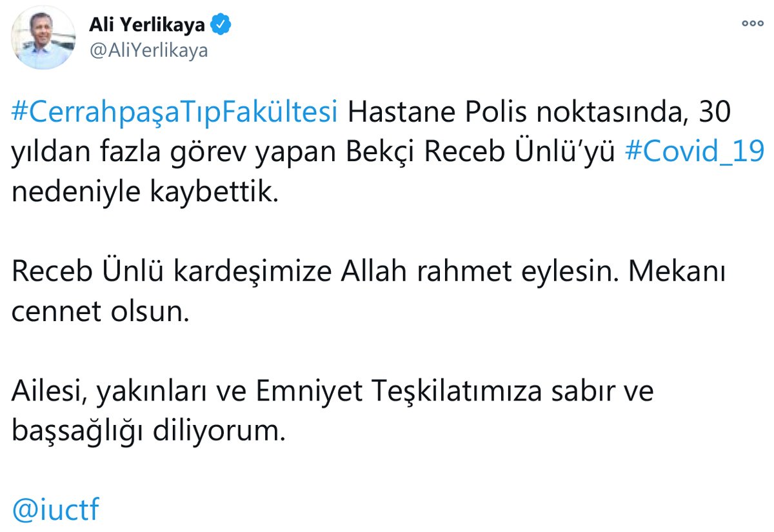Follow the #Covid_19 hashtag link
Viewport: 774px width, 532px height.
(695, 153)
